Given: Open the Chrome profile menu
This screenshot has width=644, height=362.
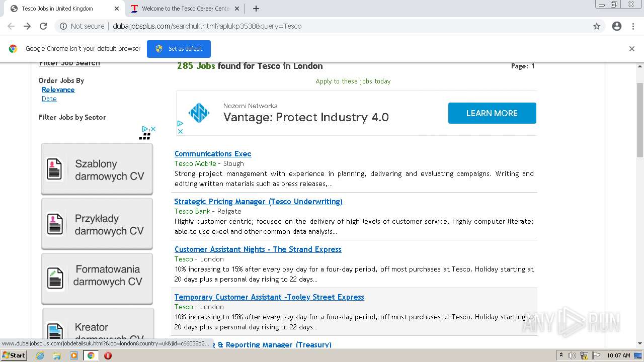Looking at the screenshot, I should (617, 26).
